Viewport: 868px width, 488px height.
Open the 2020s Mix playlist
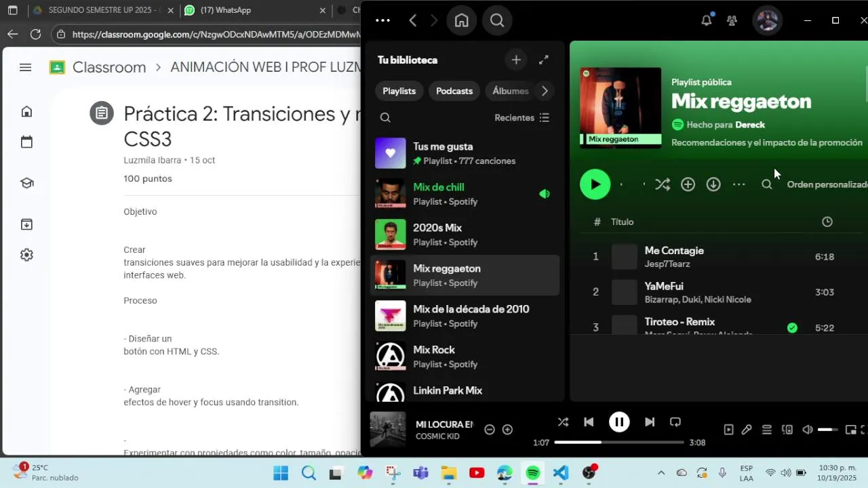465,235
